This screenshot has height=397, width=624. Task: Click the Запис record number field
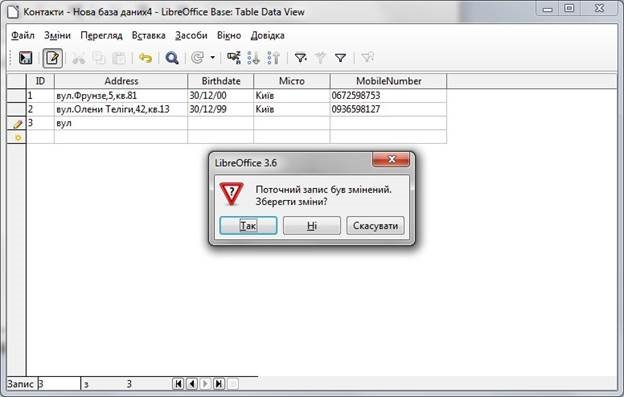click(59, 384)
